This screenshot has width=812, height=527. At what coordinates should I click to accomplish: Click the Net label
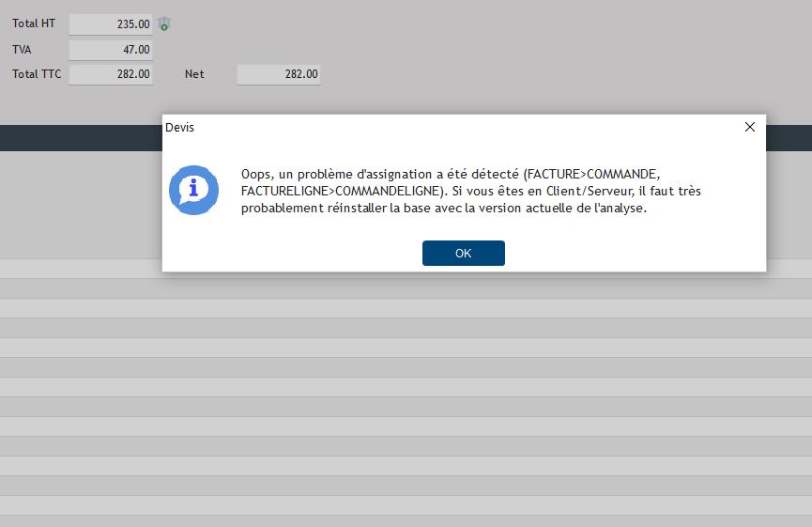(x=194, y=74)
